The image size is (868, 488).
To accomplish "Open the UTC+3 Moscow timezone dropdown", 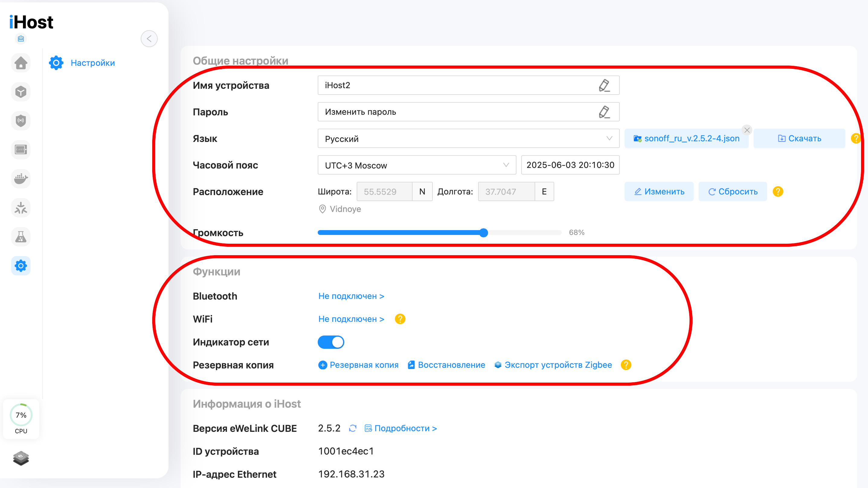I will (x=417, y=165).
